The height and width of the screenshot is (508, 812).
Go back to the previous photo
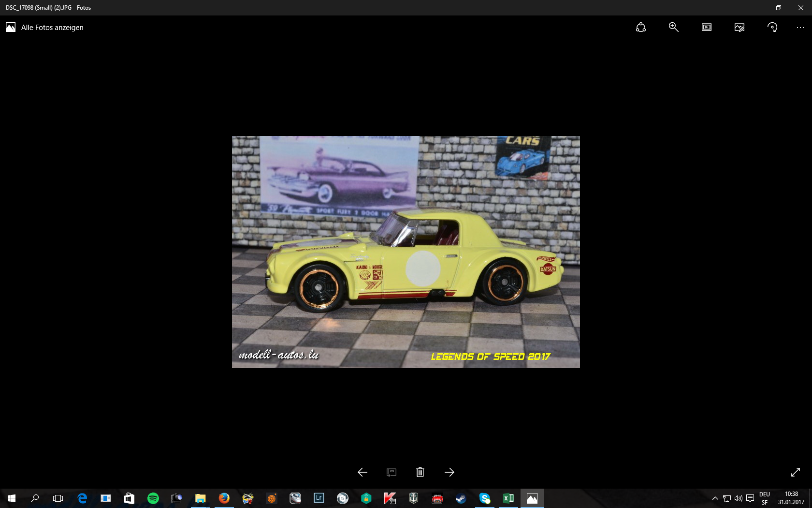362,472
